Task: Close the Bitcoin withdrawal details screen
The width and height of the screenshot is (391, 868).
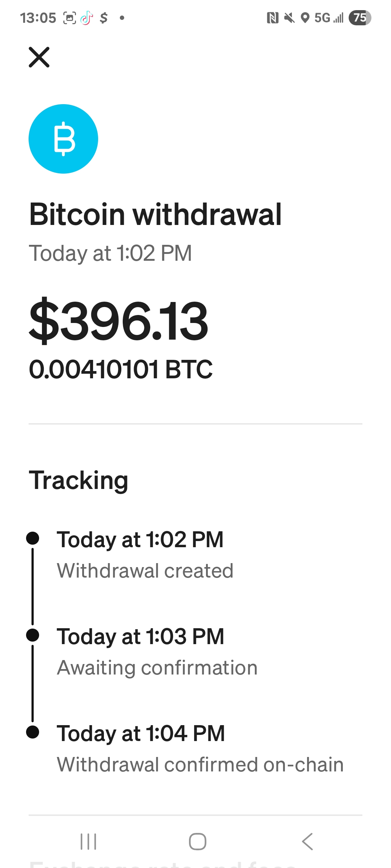Action: click(39, 57)
